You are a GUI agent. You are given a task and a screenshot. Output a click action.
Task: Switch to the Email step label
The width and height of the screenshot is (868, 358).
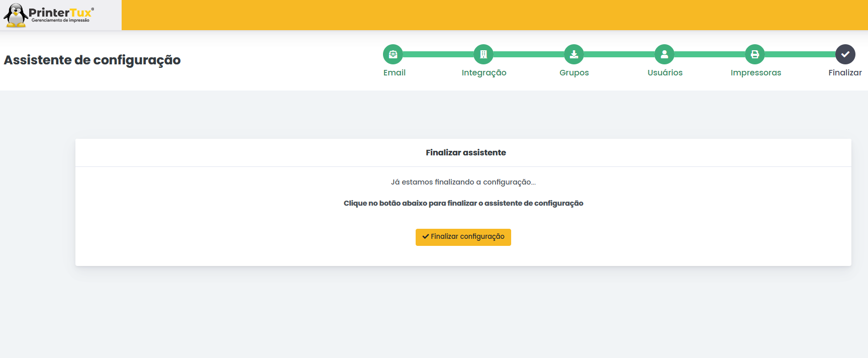(x=394, y=73)
